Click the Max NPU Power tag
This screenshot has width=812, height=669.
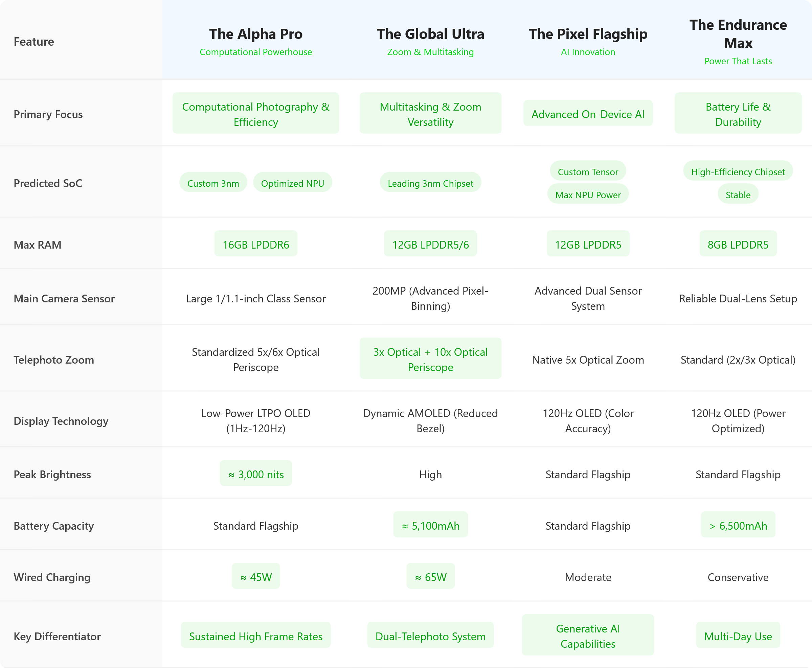588,194
